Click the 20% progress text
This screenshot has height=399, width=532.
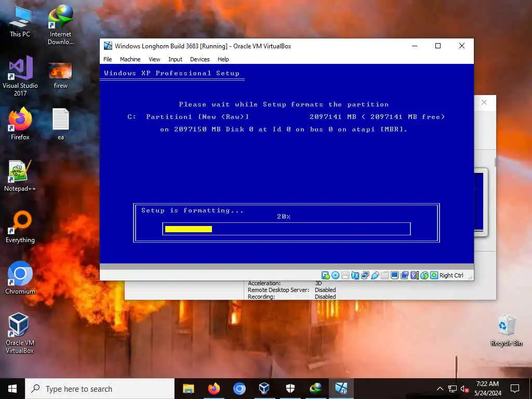tap(283, 217)
